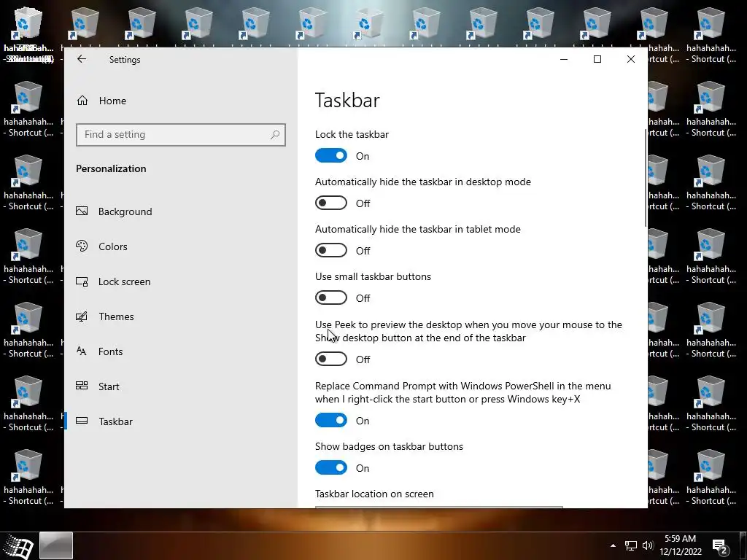The width and height of the screenshot is (747, 560).
Task: Select the bottom-left desktop shortcut icon
Action: click(28, 478)
